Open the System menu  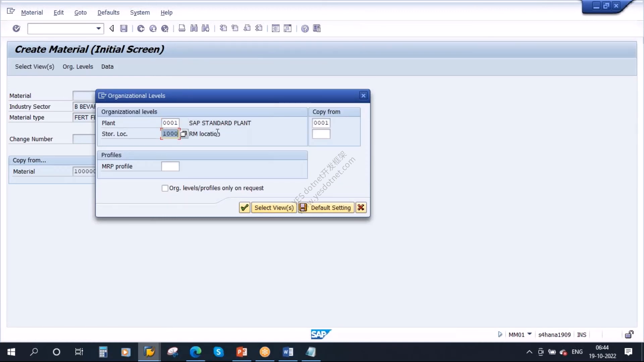[x=140, y=12]
